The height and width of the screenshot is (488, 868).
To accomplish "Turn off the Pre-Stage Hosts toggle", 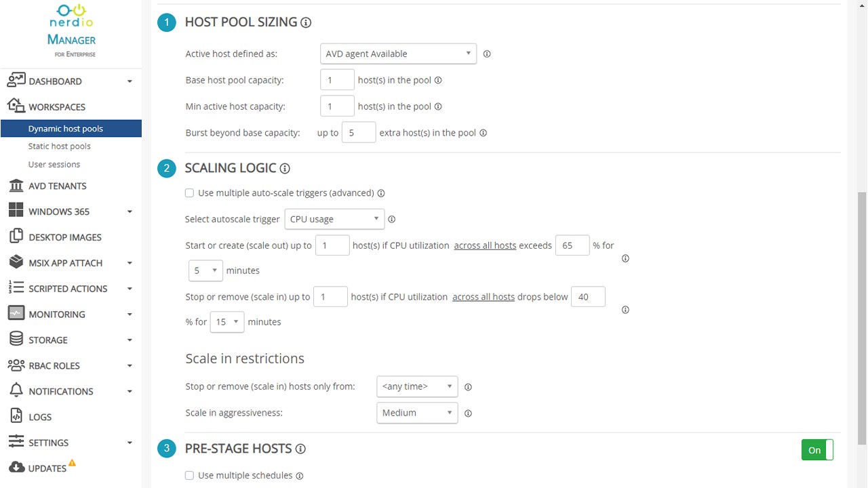I will click(x=816, y=450).
